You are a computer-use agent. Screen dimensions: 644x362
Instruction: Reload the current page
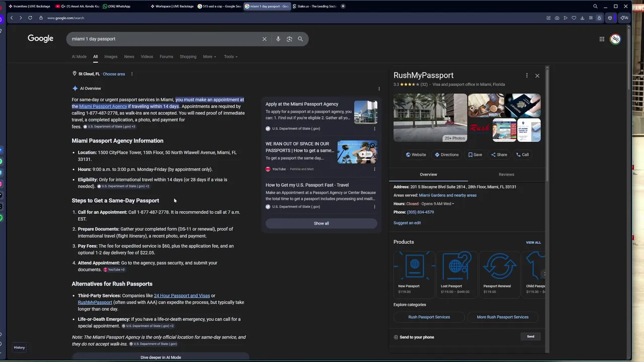30,18
